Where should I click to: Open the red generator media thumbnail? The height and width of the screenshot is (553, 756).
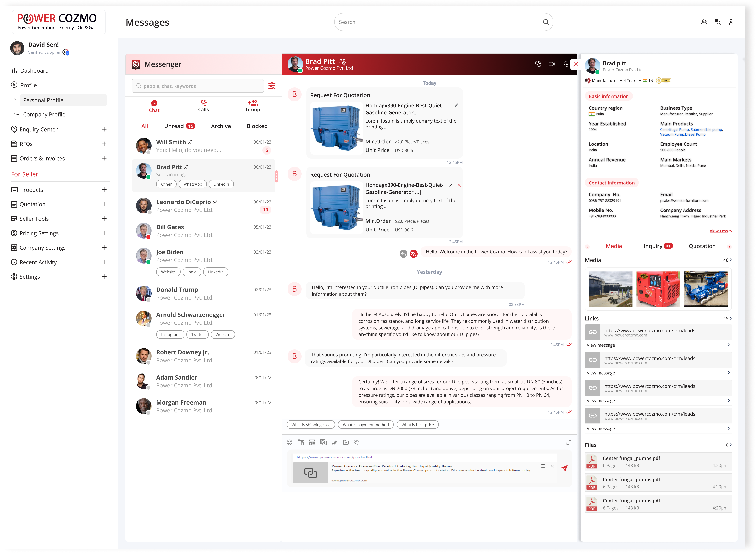click(x=658, y=289)
